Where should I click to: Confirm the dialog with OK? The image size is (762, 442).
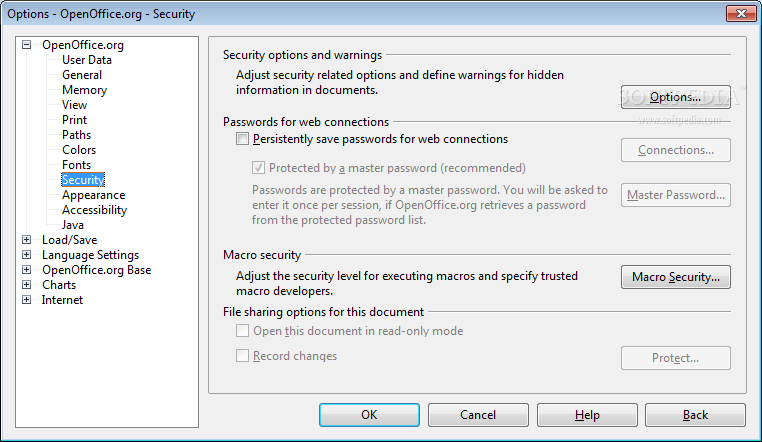coord(369,415)
